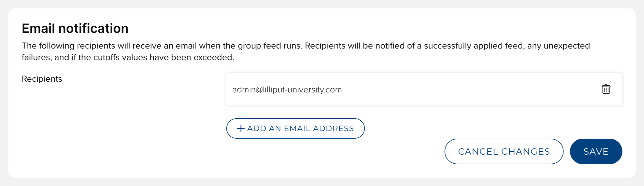Click the "ADDRESS" word on the add button
The height and width of the screenshot is (186, 644).
click(333, 128)
